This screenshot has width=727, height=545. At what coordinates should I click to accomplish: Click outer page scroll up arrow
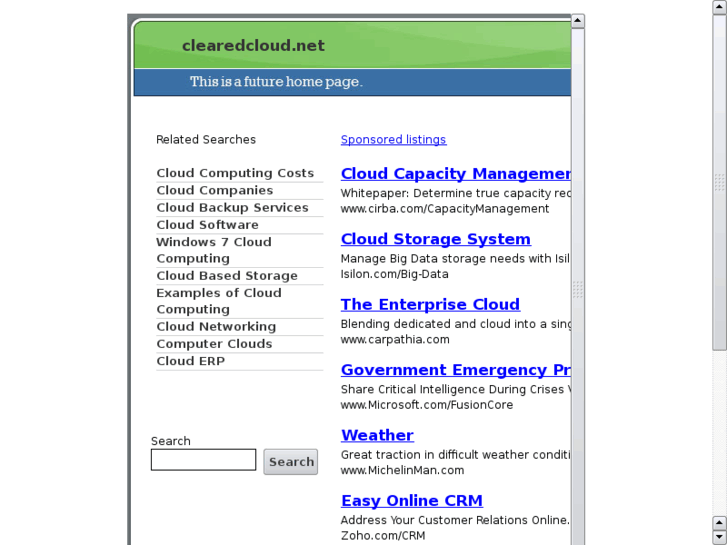720,7
